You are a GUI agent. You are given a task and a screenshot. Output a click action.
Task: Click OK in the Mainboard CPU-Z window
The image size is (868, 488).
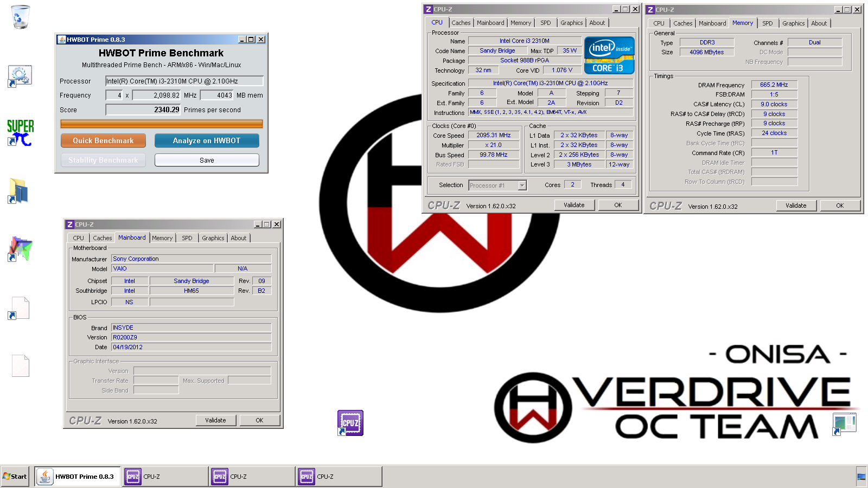[x=259, y=420]
